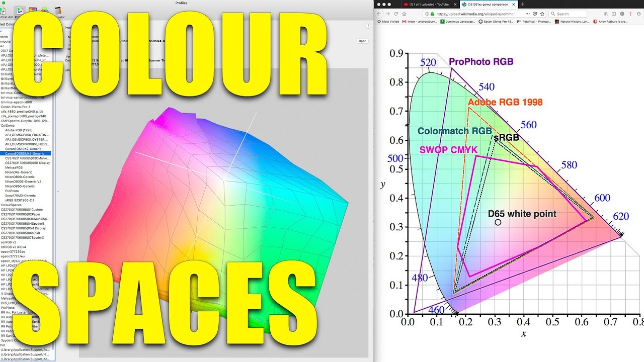Open page actions three-dot menu
Screen dimensions: 644x362
[x=528, y=14]
